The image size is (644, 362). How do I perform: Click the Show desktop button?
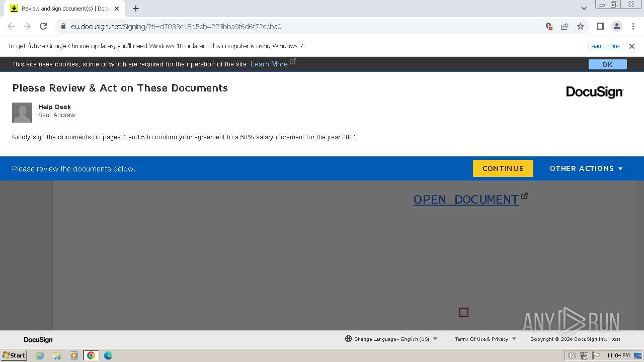click(x=638, y=355)
